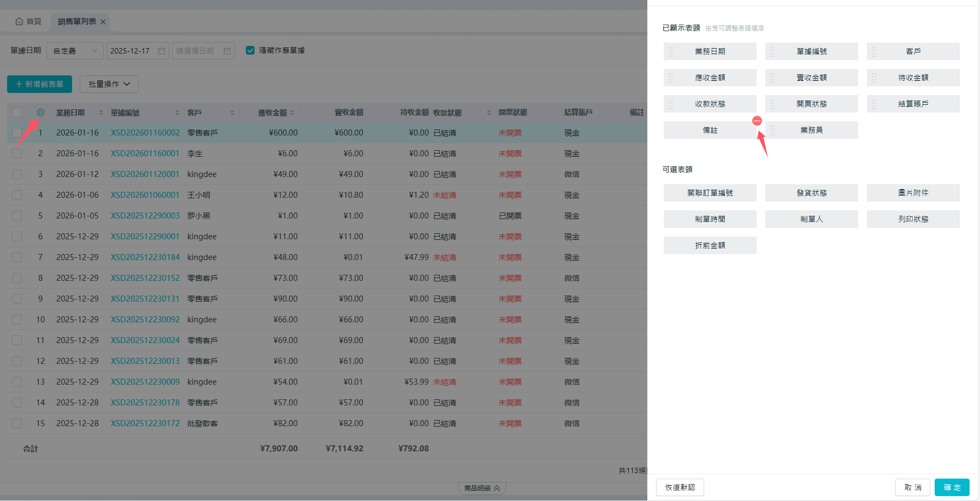This screenshot has height=501, width=980.
Task: Check the select-all checkbox in table header
Action: 17,113
